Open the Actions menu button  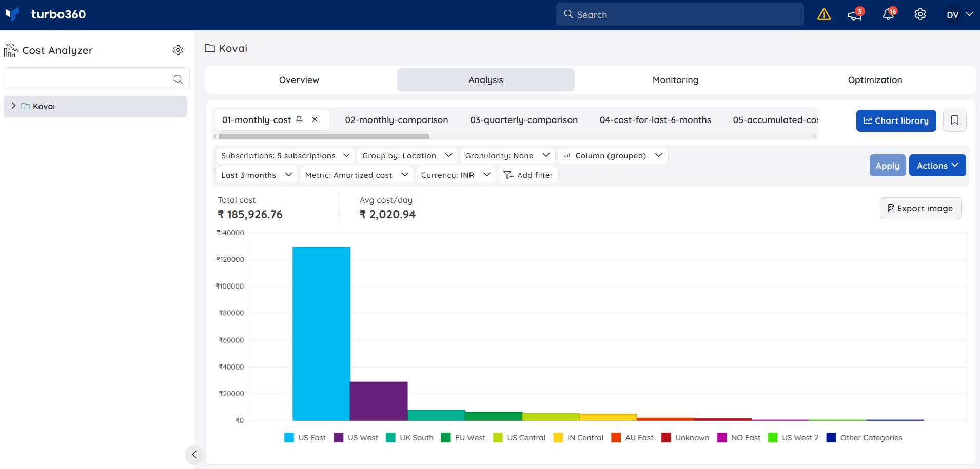[937, 166]
